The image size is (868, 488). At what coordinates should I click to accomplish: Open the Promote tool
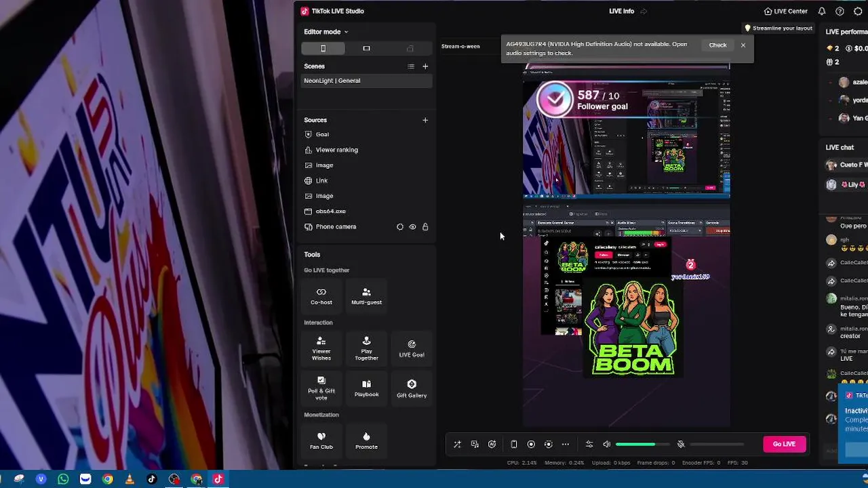(x=366, y=441)
